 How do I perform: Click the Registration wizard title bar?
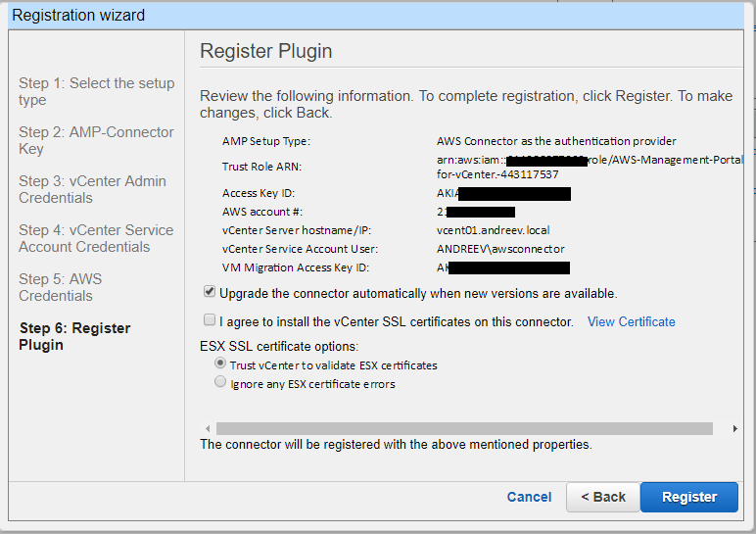tap(376, 16)
